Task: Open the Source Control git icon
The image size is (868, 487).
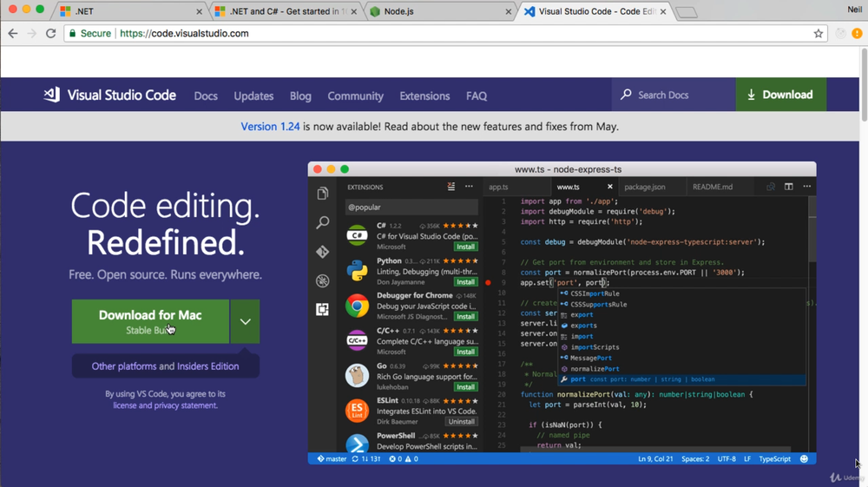Action: pos(323,252)
